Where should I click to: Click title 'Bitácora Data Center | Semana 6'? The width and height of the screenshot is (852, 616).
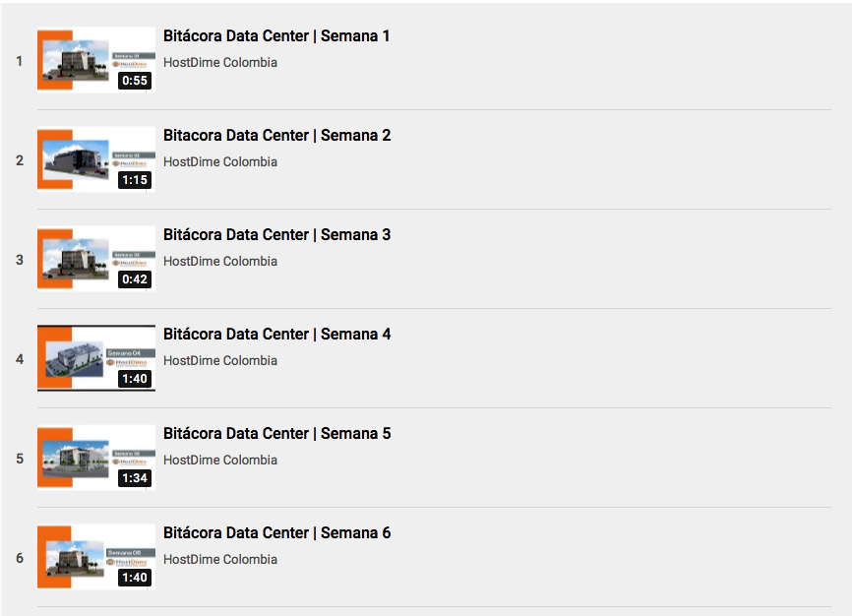pos(277,533)
